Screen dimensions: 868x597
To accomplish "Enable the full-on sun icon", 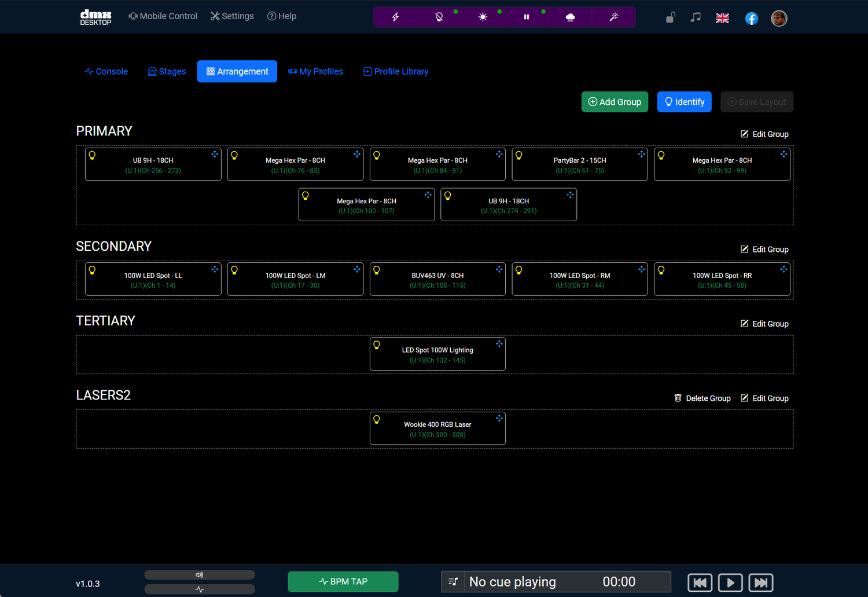I will pyautogui.click(x=483, y=17).
